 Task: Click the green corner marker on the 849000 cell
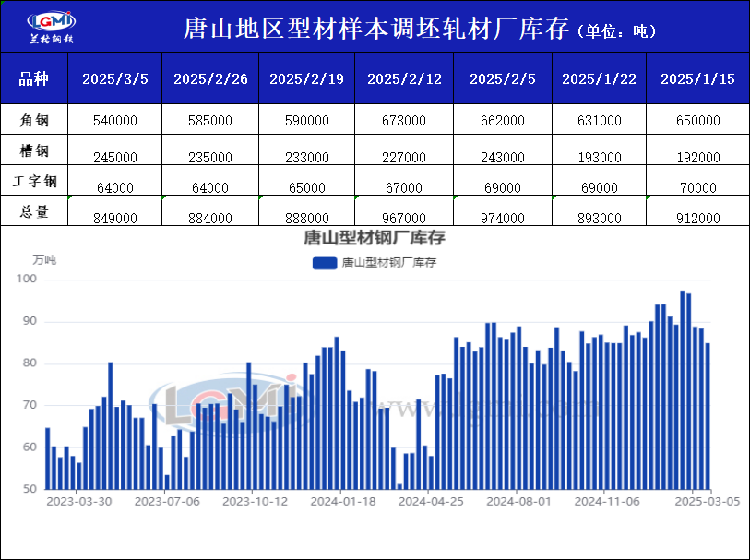(69, 198)
